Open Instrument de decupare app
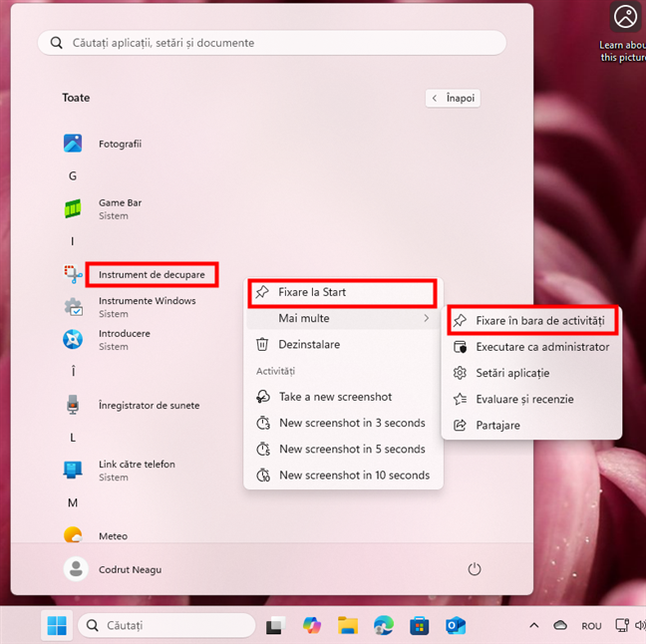 pyautogui.click(x=152, y=274)
